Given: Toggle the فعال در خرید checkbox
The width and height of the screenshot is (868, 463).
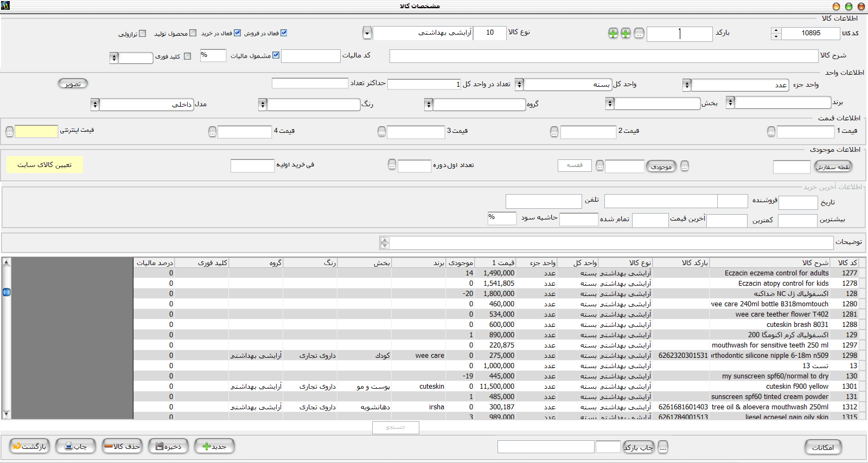Looking at the screenshot, I should click(237, 33).
